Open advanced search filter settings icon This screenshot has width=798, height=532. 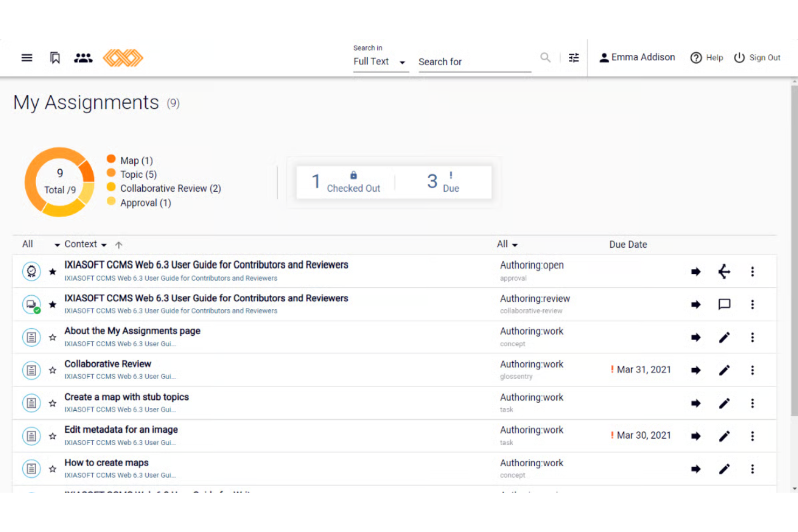pos(574,58)
